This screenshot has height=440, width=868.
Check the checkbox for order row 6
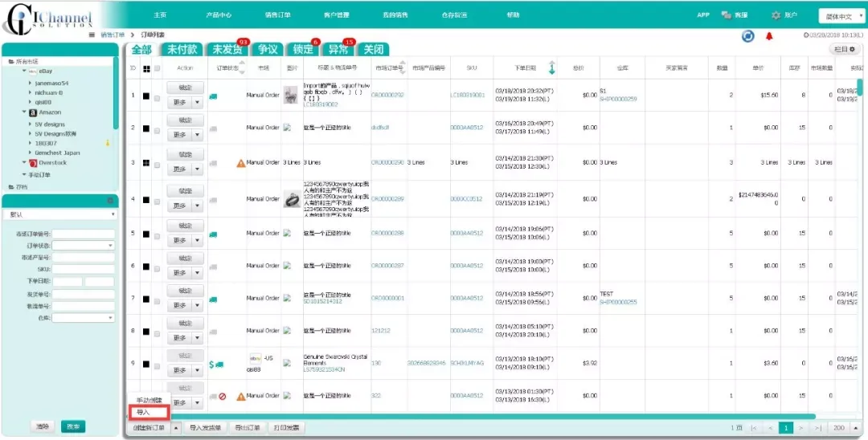(x=158, y=267)
